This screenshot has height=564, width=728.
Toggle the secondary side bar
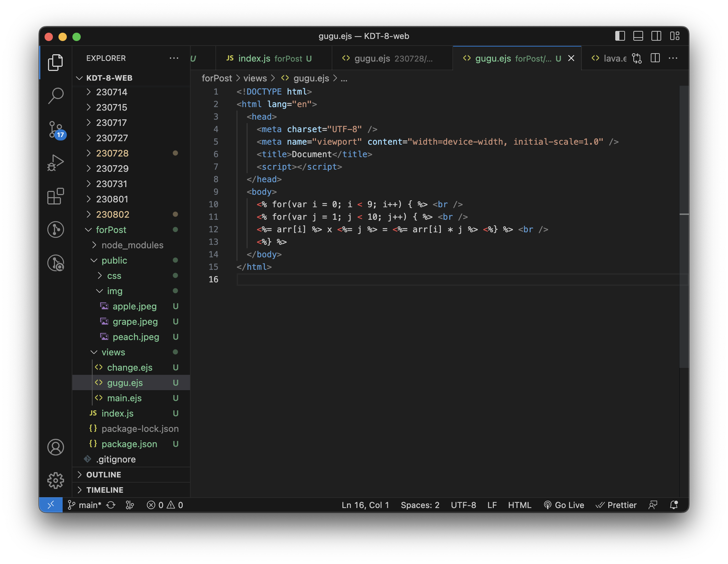tap(656, 36)
